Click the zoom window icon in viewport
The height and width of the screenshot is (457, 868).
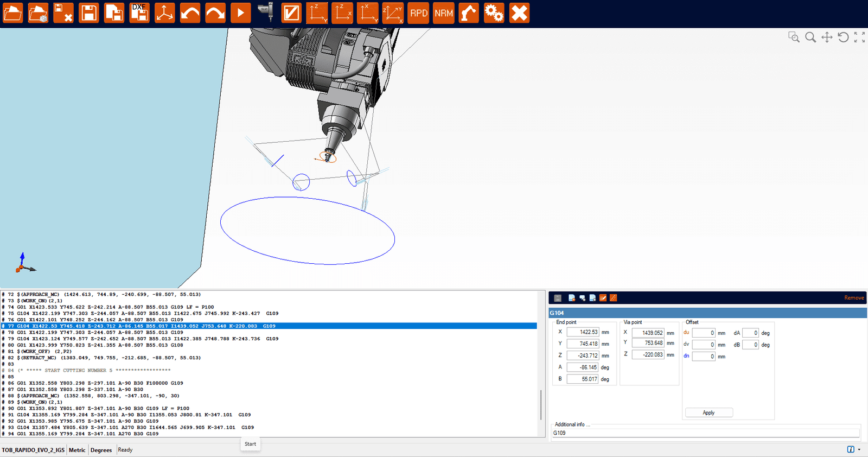point(794,37)
